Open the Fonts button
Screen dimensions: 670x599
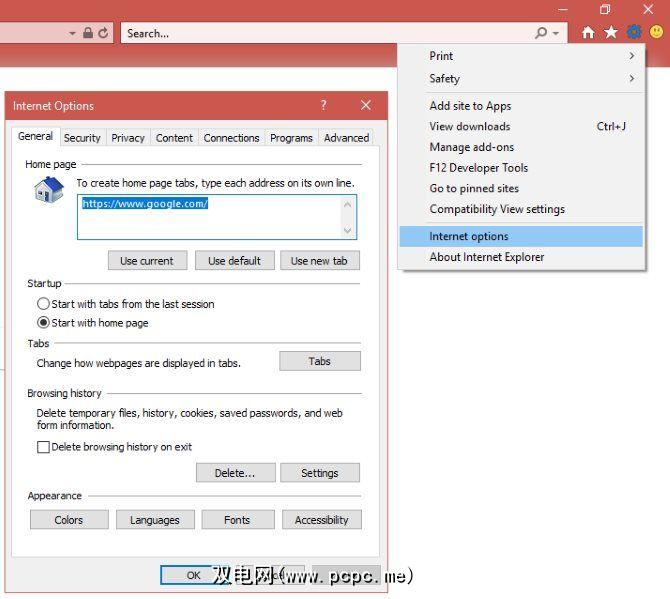click(x=238, y=520)
